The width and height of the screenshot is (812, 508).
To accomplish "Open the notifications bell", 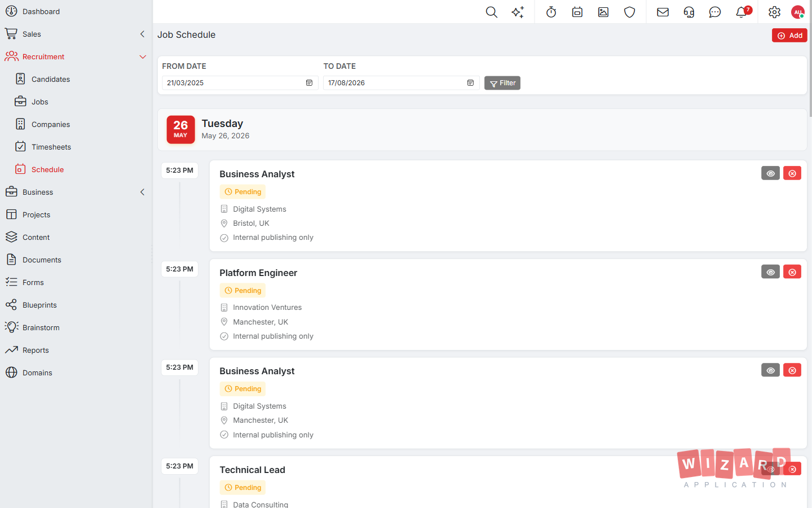I will pos(742,12).
